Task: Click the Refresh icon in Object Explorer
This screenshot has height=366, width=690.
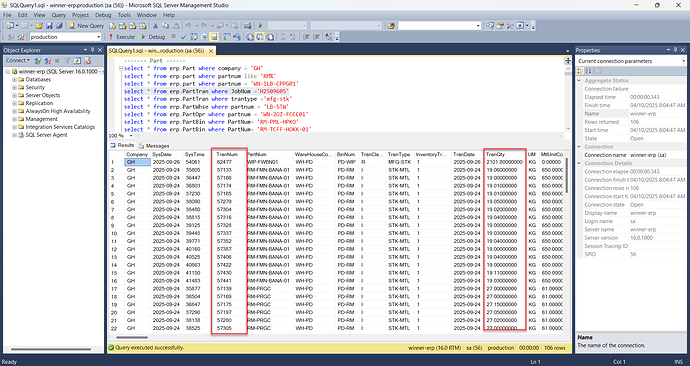Action: coord(77,60)
